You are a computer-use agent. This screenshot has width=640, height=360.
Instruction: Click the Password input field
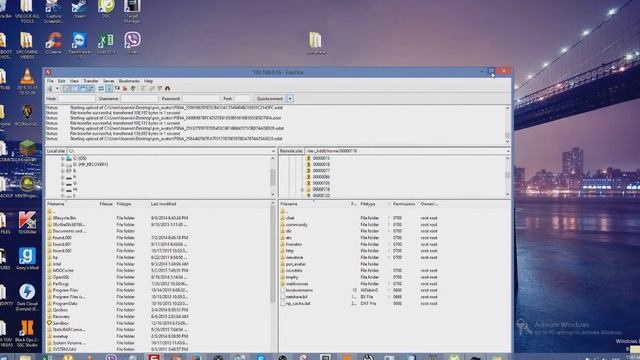pyautogui.click(x=201, y=98)
